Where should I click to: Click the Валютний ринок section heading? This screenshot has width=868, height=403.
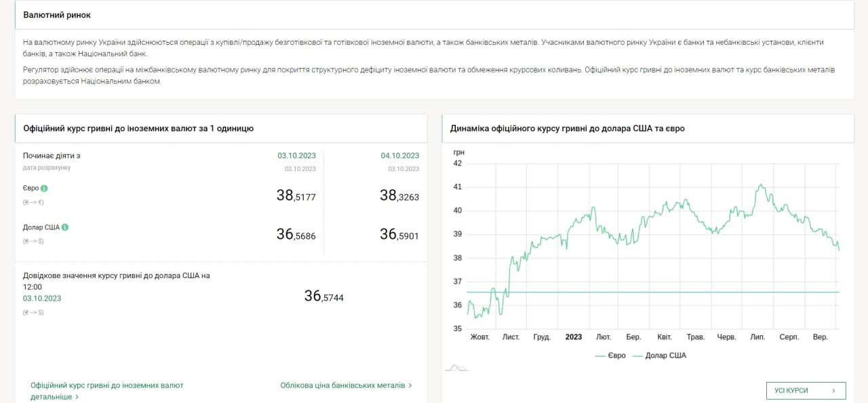coord(57,15)
